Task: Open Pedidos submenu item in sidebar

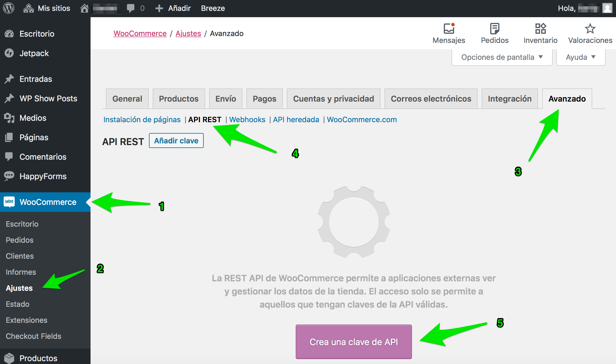Action: [x=19, y=240]
